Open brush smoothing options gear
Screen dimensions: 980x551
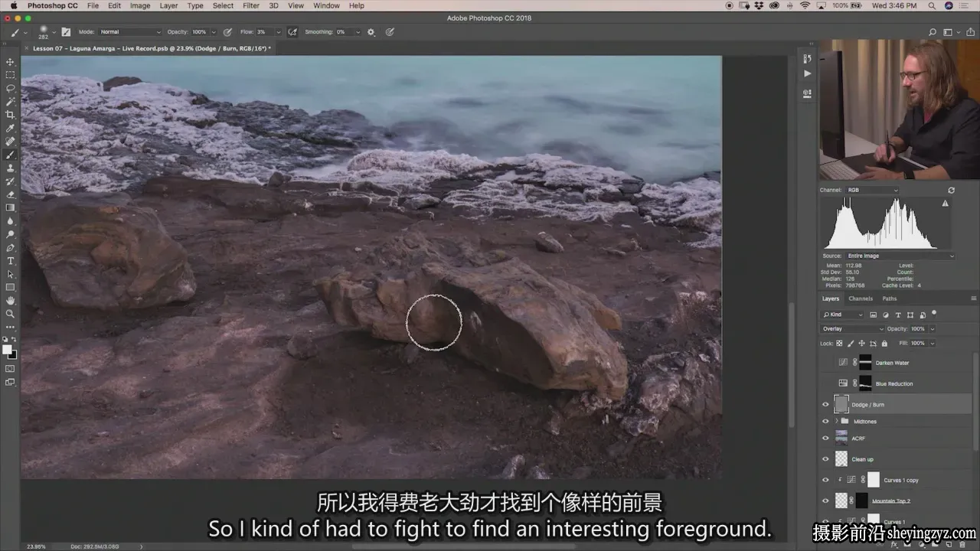(x=371, y=32)
